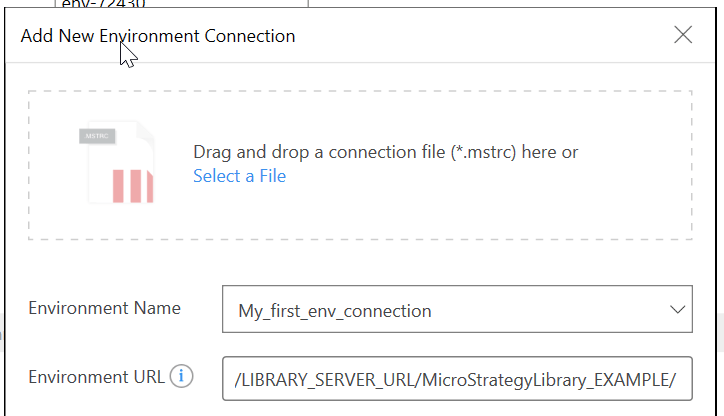Click the My_first_env_connection text value
The image size is (724, 416).
(335, 311)
